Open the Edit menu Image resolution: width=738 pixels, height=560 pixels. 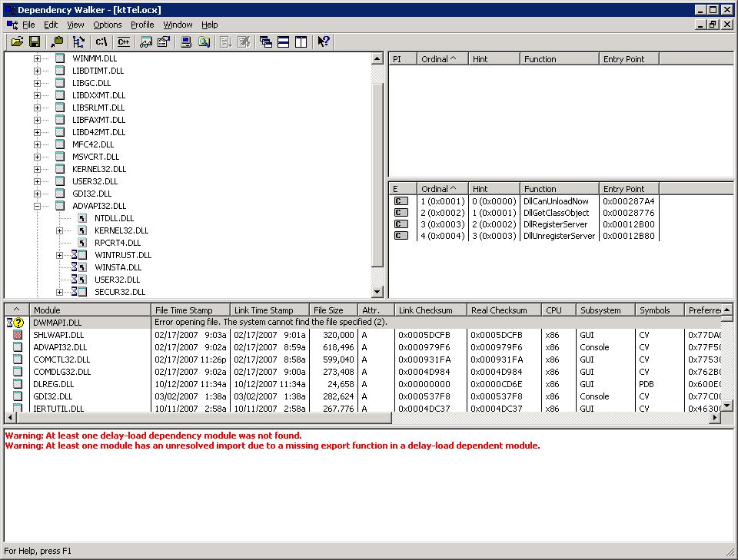(x=51, y=25)
